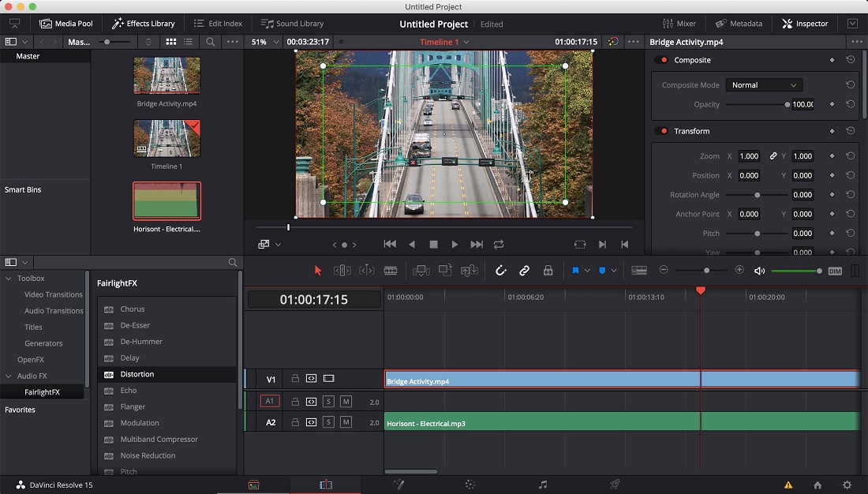Image resolution: width=868 pixels, height=494 pixels.
Task: Enable the Loop playback button
Action: (499, 244)
